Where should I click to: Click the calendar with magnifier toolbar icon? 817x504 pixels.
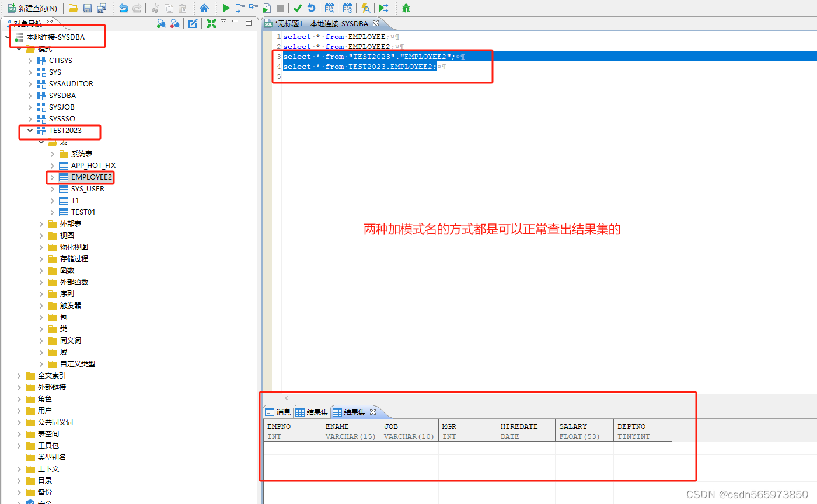[x=330, y=8]
